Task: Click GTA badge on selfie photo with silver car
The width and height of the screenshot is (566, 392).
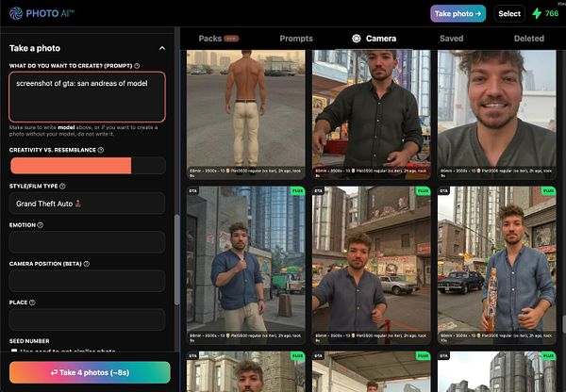Action: point(318,190)
